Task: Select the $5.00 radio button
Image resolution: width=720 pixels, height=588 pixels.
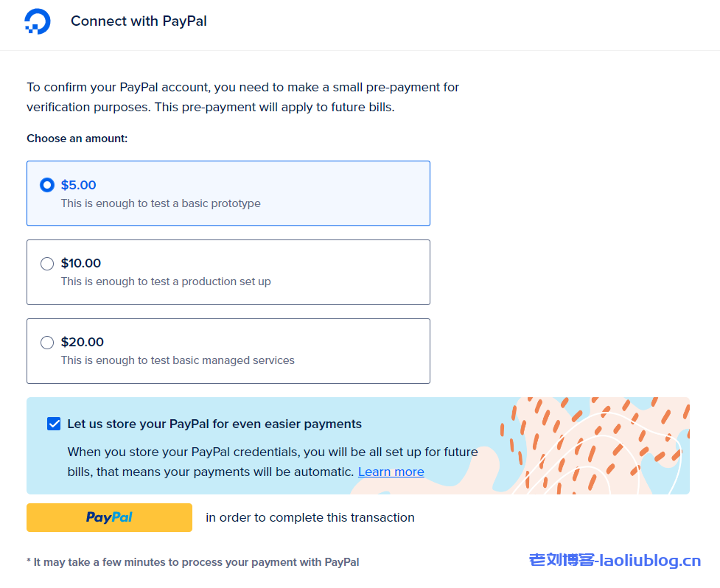Action: coord(47,185)
